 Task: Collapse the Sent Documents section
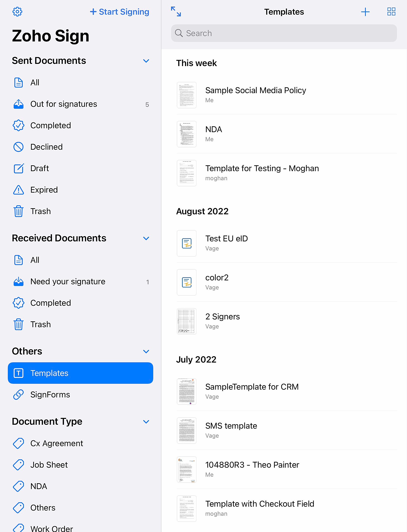[x=146, y=61]
